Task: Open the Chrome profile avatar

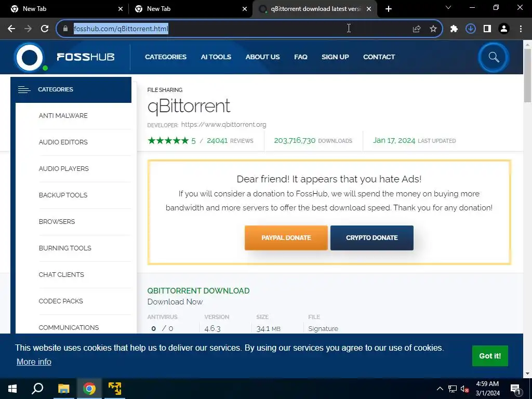Action: (504, 29)
